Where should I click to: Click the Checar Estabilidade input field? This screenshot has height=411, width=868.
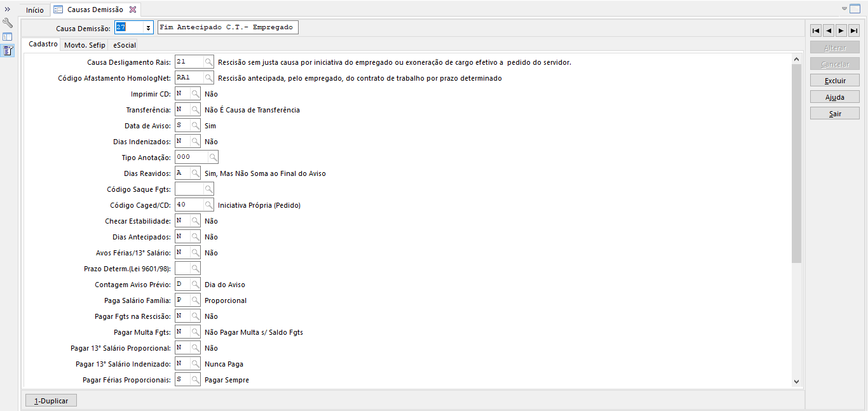tap(183, 221)
